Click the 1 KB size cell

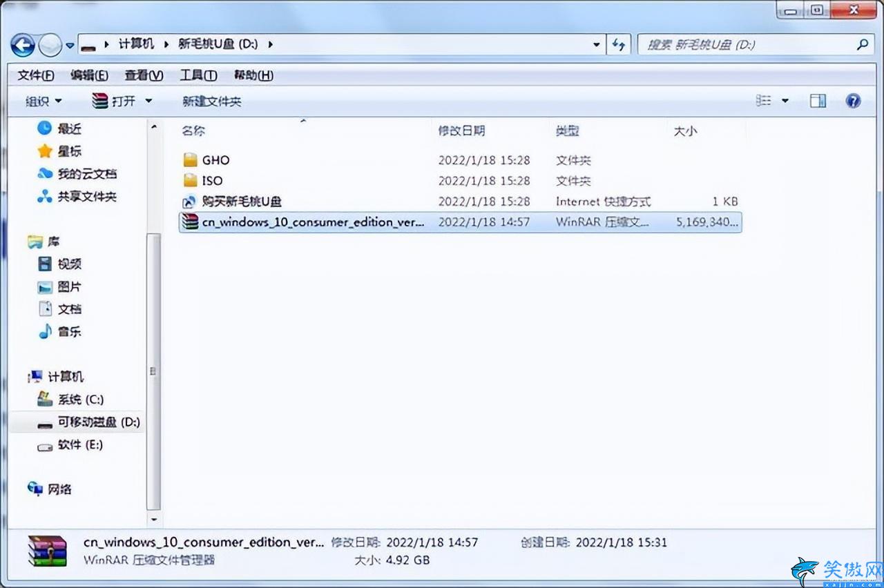pos(725,202)
